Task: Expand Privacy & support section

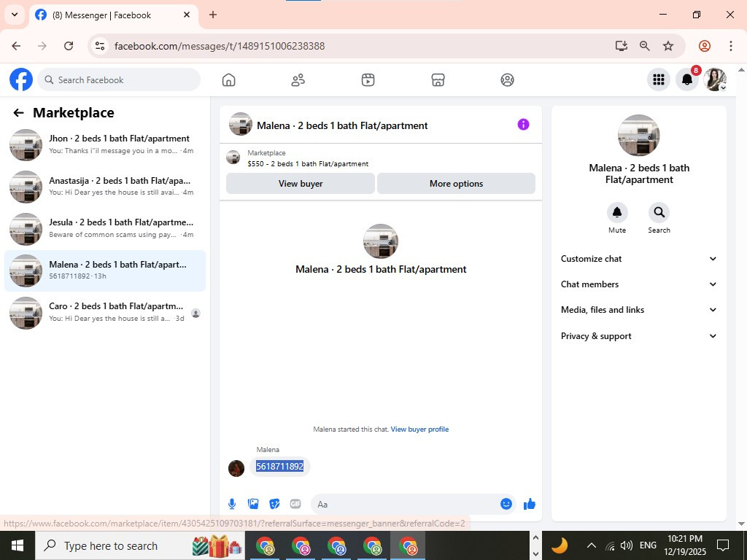Action: pyautogui.click(x=638, y=336)
